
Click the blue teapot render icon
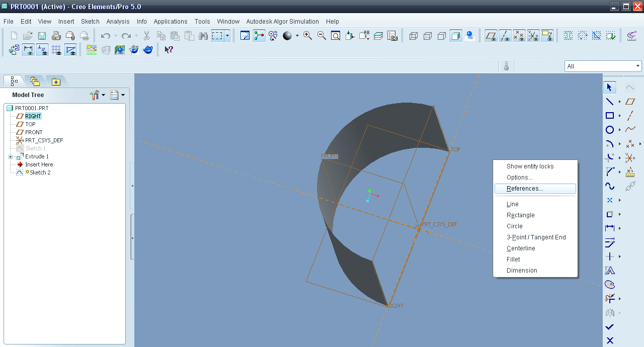(148, 50)
